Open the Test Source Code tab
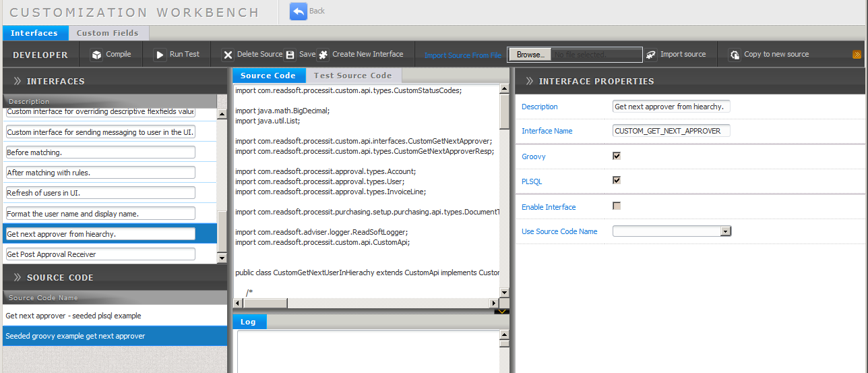 (x=352, y=76)
